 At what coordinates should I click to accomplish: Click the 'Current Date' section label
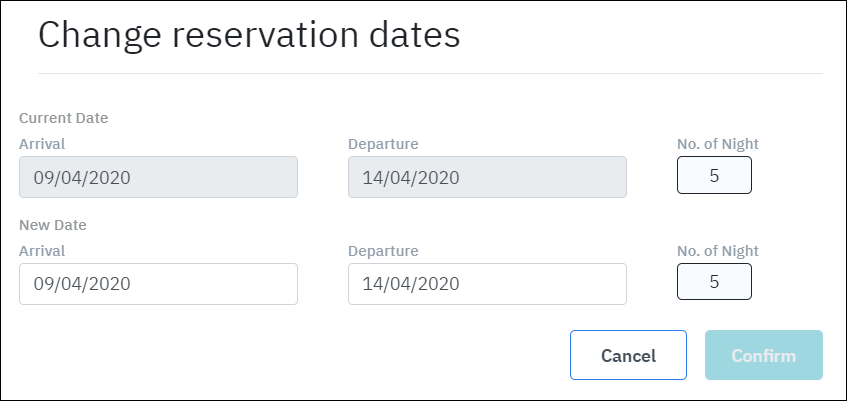pyautogui.click(x=64, y=118)
